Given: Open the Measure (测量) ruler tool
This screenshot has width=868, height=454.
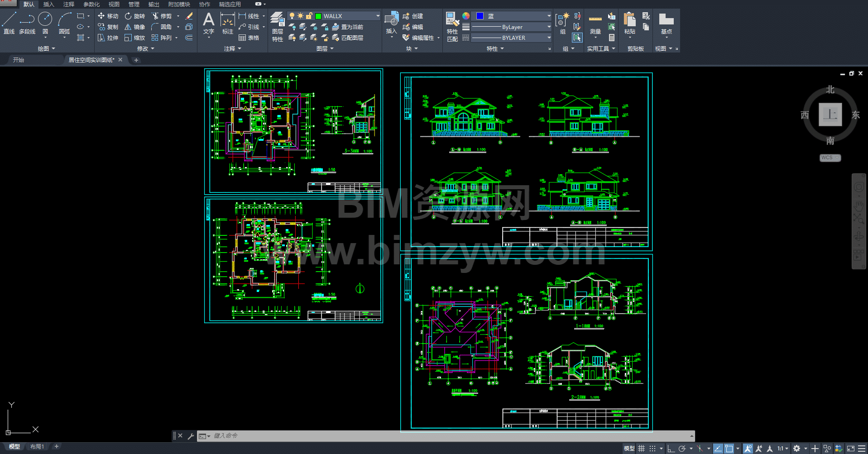Looking at the screenshot, I should click(595, 24).
